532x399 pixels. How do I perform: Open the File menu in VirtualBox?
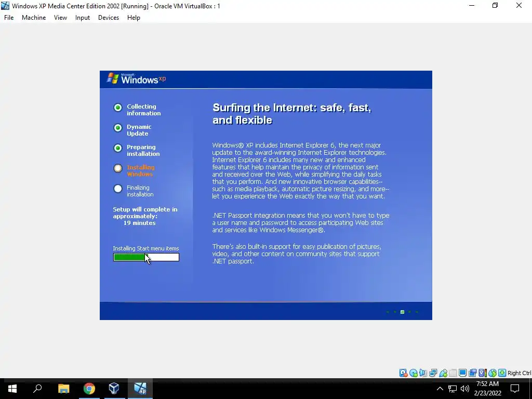click(9, 18)
